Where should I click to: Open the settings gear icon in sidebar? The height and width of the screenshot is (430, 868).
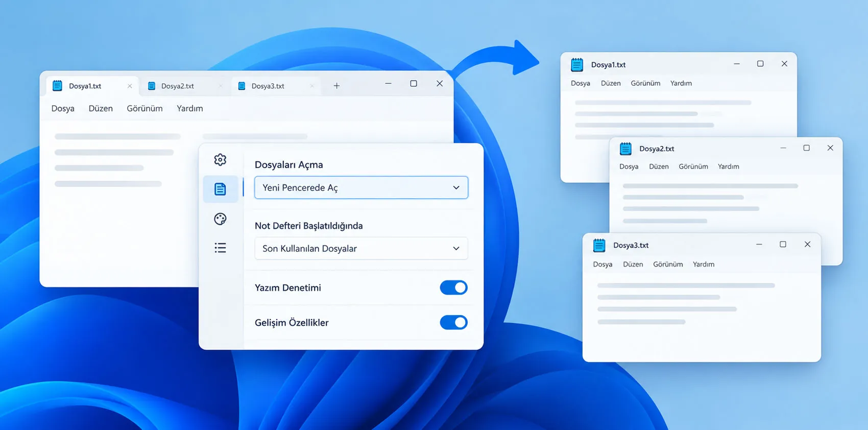(220, 160)
